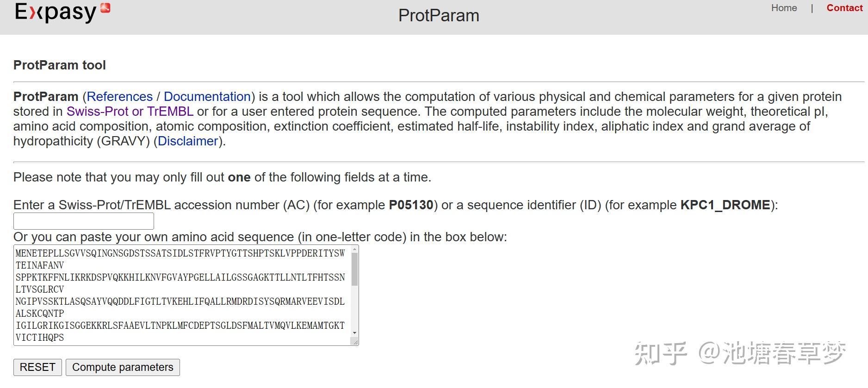The height and width of the screenshot is (388, 868).
Task: Click scroll-up arrow of sequence box
Action: pos(355,250)
